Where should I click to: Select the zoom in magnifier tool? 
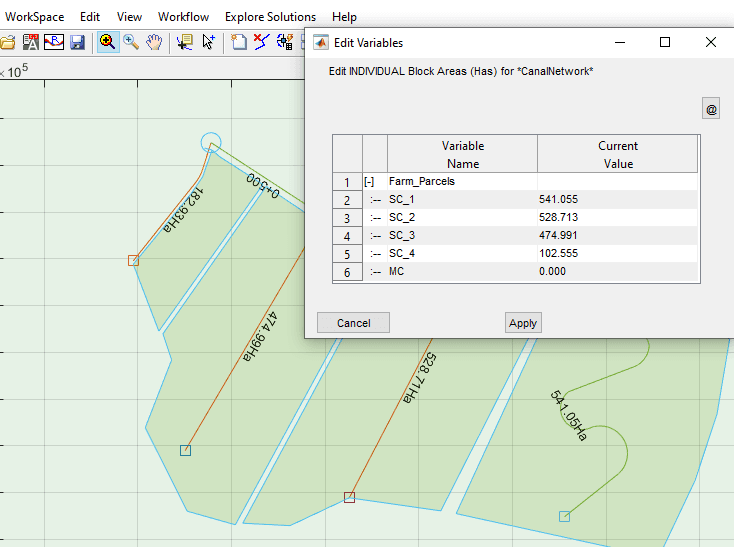[x=107, y=42]
